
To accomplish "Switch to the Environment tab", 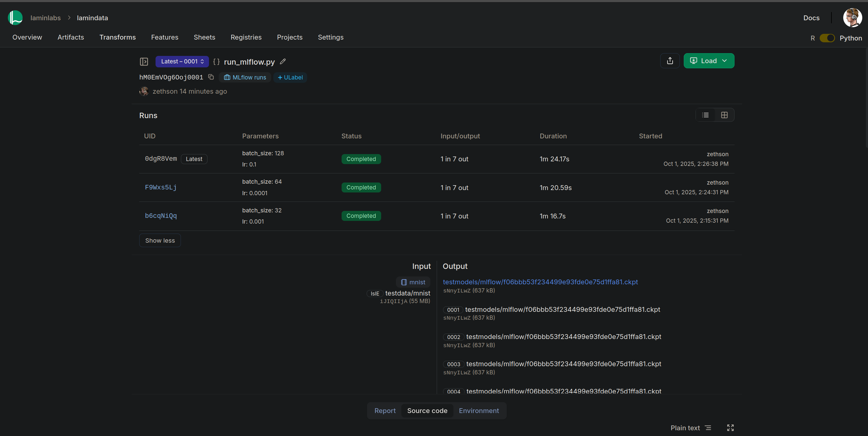I will [478, 410].
